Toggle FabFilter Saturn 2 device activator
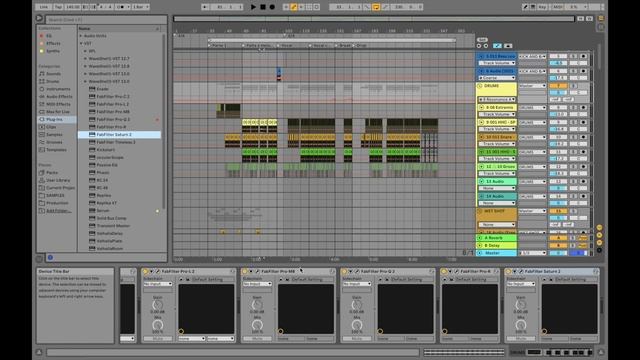 (509, 271)
